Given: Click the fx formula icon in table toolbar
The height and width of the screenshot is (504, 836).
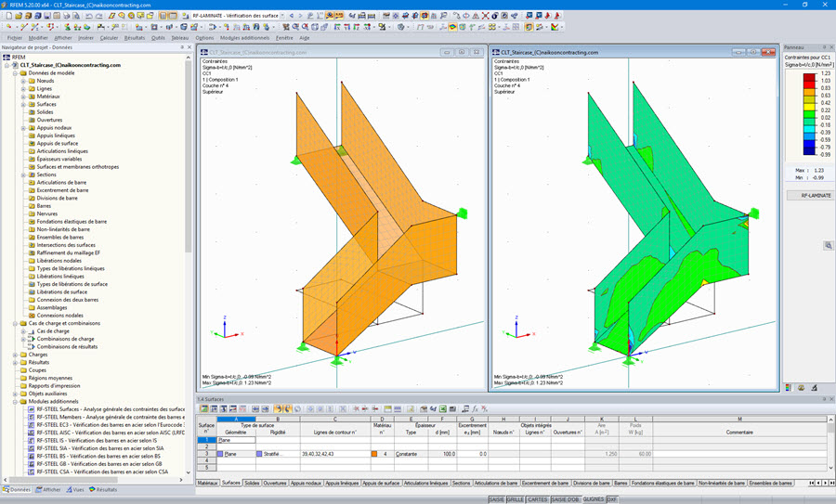Looking at the screenshot, I should 475,408.
